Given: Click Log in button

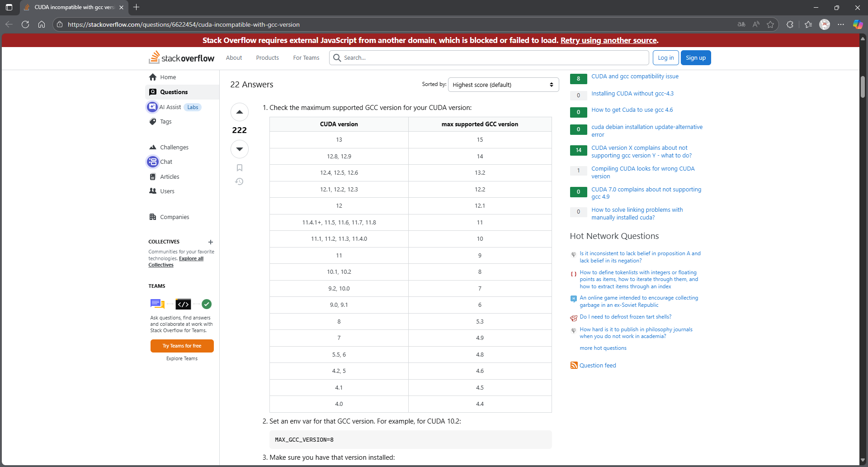Looking at the screenshot, I should pyautogui.click(x=665, y=57).
